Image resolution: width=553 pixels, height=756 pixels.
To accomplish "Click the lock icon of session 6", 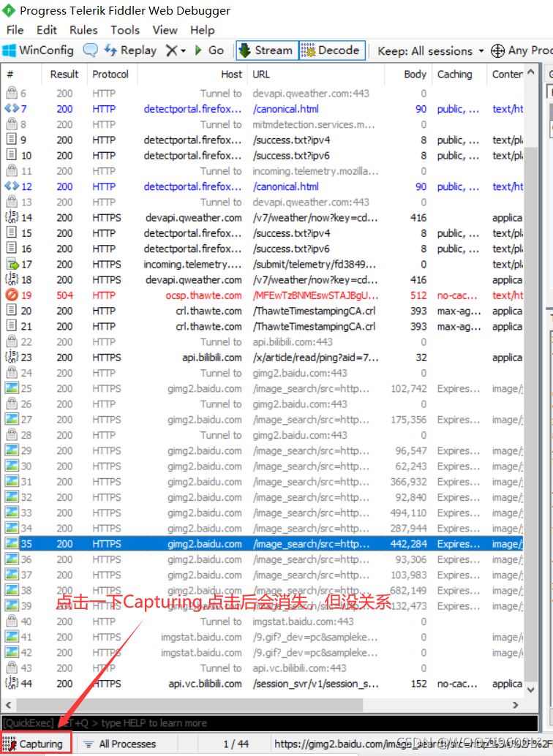I will coord(12,93).
